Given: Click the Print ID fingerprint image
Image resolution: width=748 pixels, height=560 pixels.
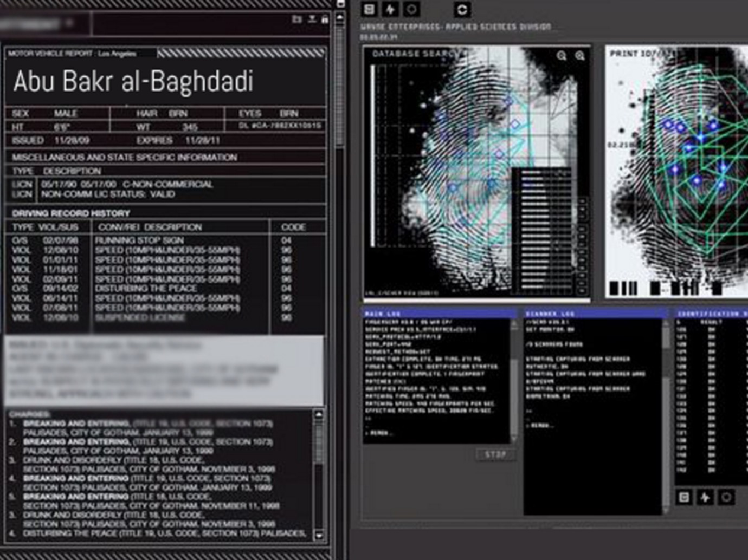Looking at the screenshot, I should coord(676,172).
